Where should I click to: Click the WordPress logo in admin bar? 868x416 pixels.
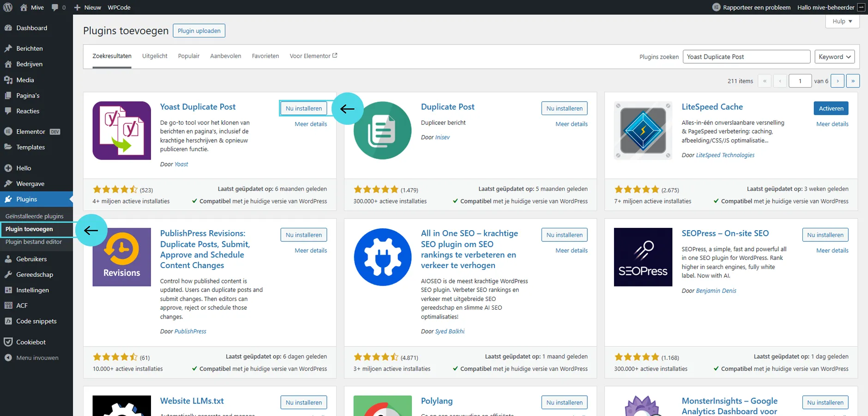[8, 7]
